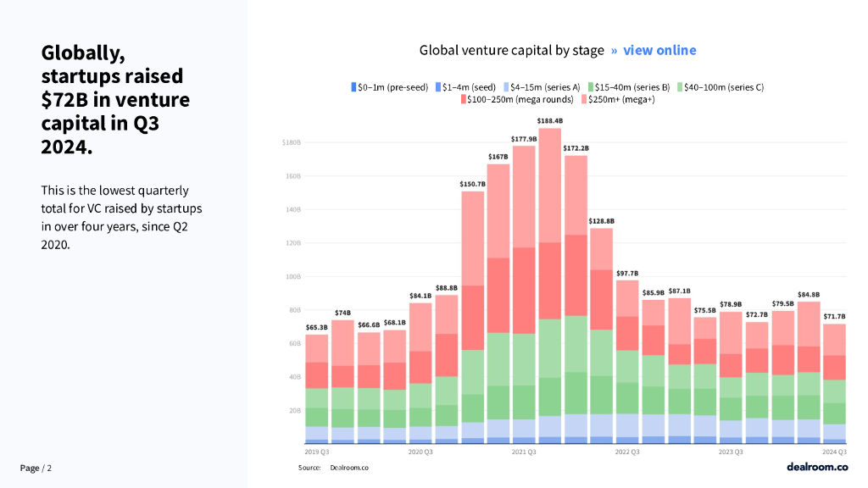Click the $84.8B bar's data label
This screenshot has width=868, height=488.
tap(809, 294)
